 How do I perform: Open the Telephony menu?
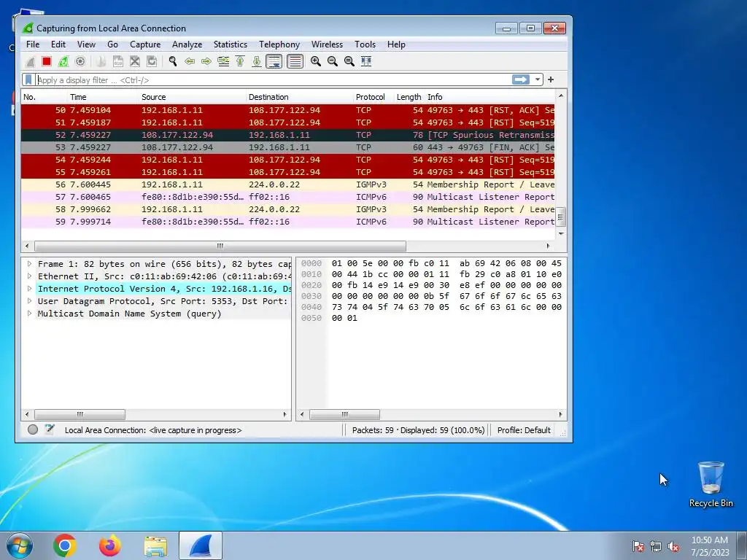pyautogui.click(x=279, y=44)
